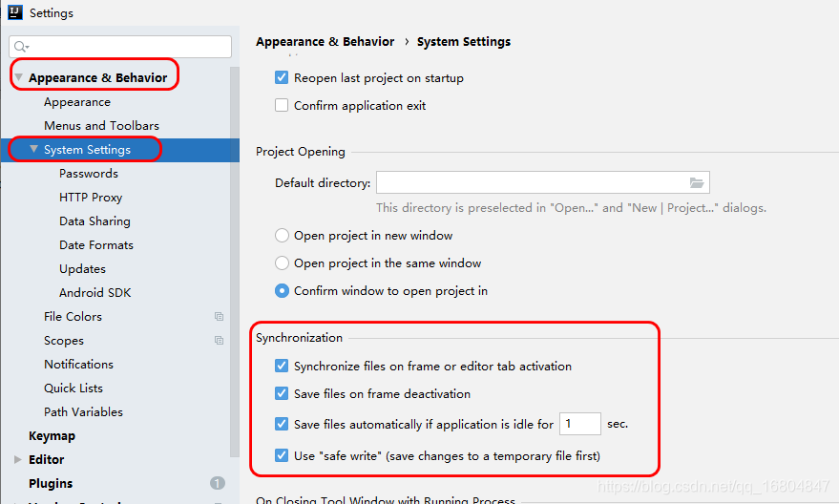Open Path Variables settings

83,411
